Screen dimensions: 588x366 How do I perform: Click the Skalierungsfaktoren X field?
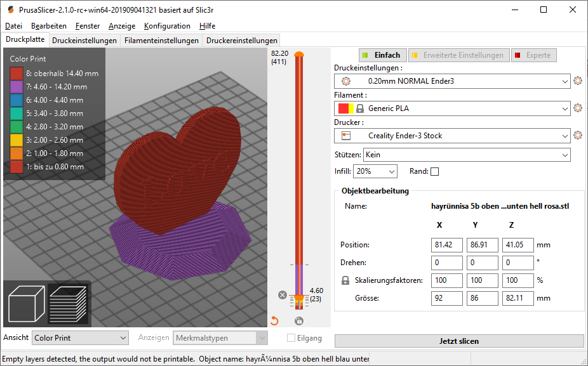(446, 280)
